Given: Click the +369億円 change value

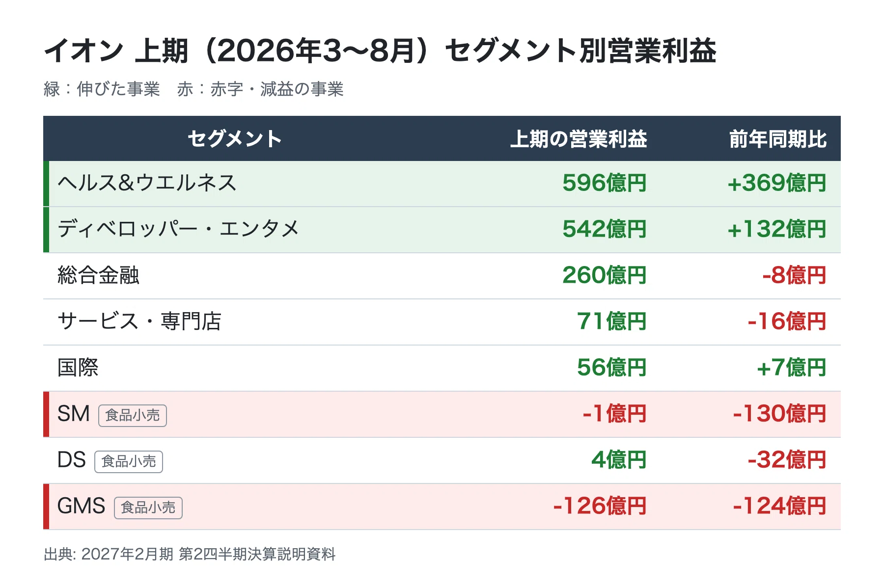Looking at the screenshot, I should 777,183.
